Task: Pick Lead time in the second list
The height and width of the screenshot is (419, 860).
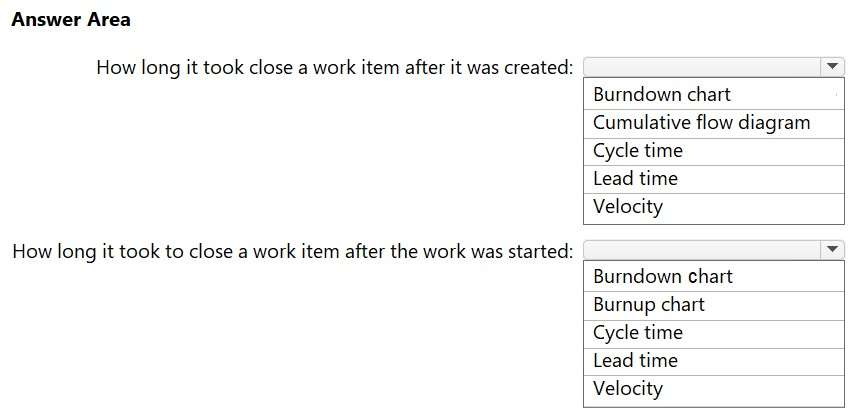Action: [x=635, y=361]
